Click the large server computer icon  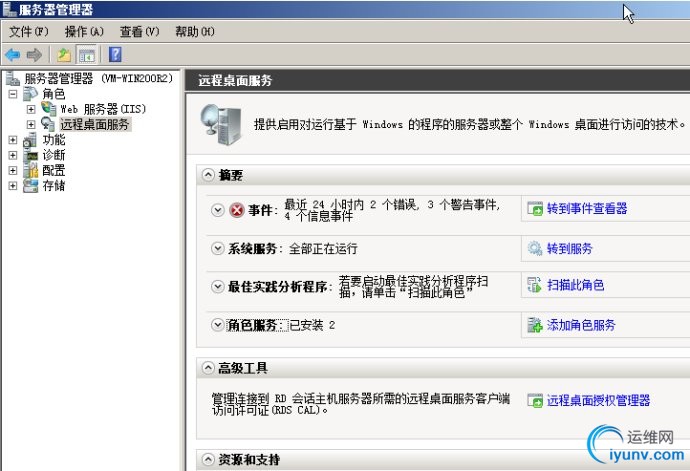pos(221,125)
